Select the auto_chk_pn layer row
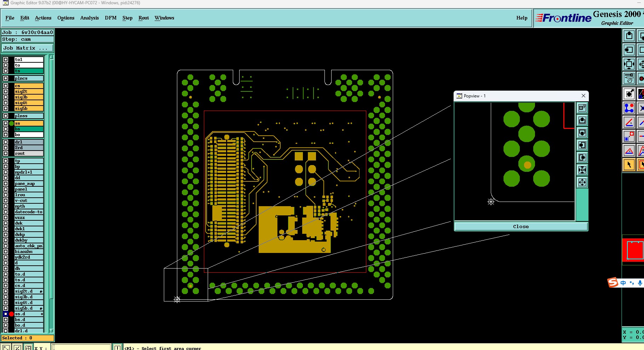The image size is (644, 350). 29,246
